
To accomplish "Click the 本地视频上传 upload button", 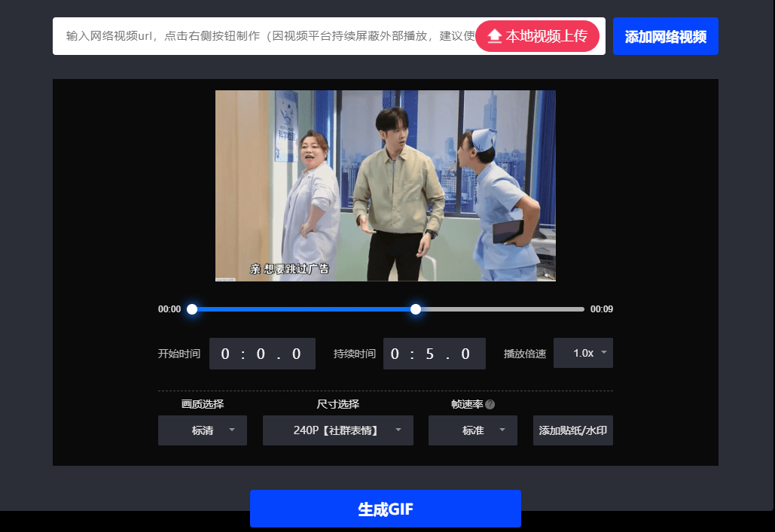I will tap(537, 36).
